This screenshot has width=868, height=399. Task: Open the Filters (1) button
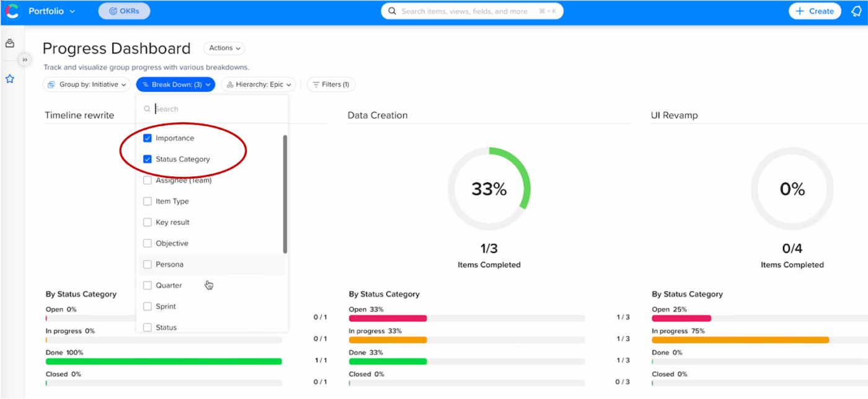click(x=331, y=84)
